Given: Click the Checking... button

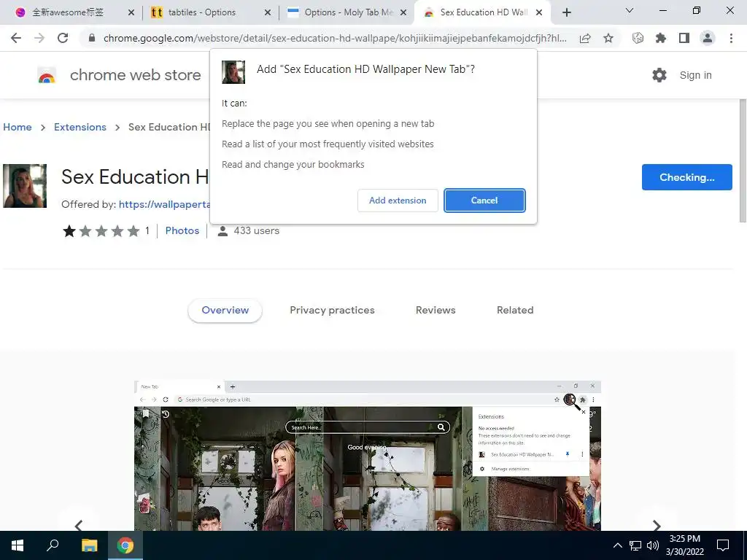Looking at the screenshot, I should click(687, 177).
